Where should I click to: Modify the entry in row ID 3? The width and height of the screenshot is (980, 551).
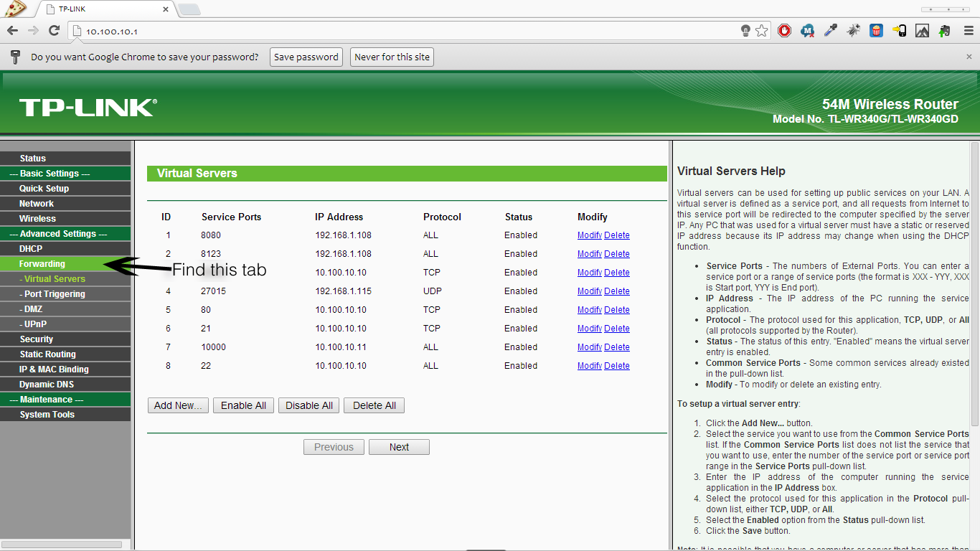click(x=590, y=273)
